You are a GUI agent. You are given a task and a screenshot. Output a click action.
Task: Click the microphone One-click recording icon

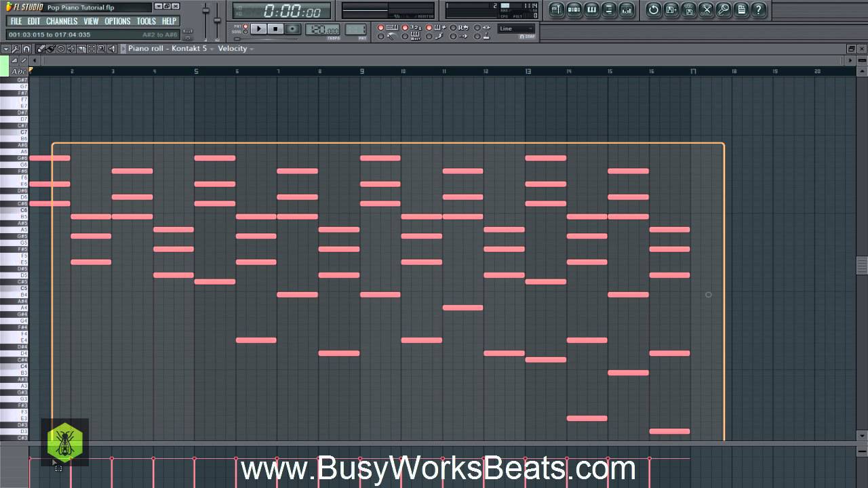724,9
